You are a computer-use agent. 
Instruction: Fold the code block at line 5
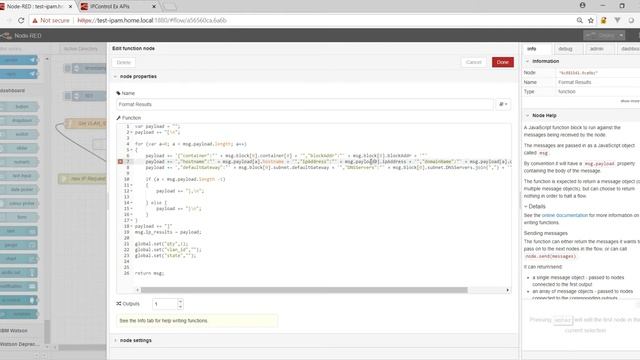[131, 150]
